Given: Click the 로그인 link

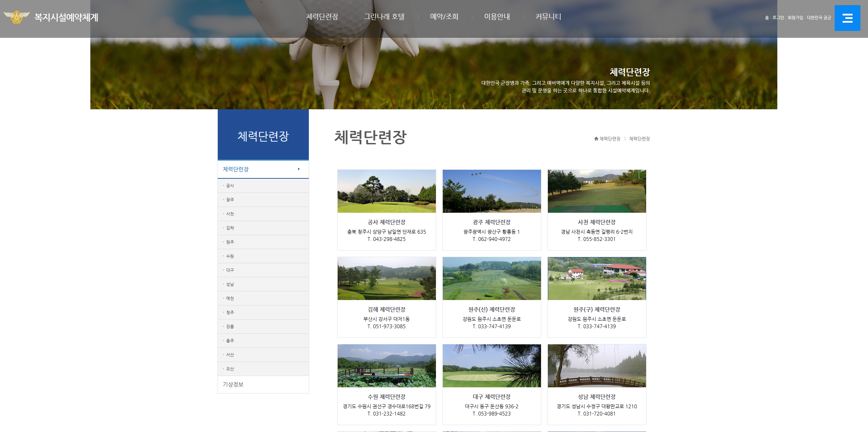Looking at the screenshot, I should [778, 18].
